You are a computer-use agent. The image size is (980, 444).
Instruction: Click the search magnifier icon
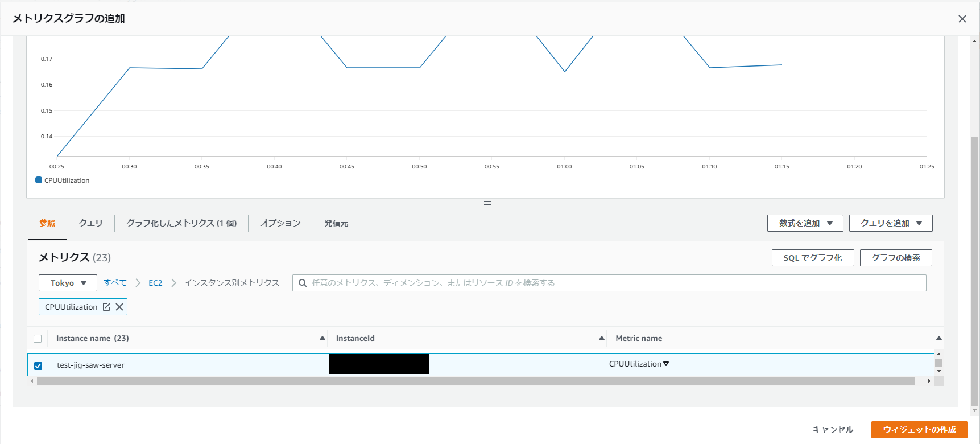pos(303,283)
